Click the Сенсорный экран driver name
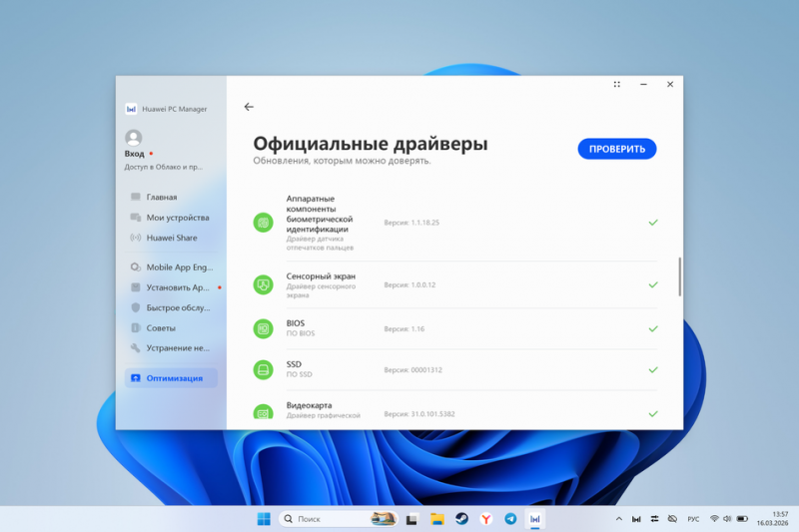Viewport: 799px width, 532px height. pos(321,275)
